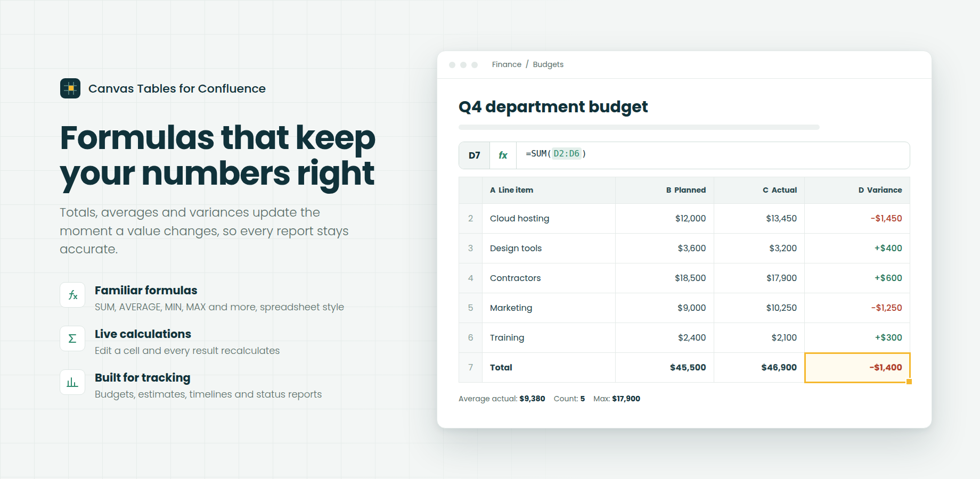Viewport: 980px width, 479px height.
Task: Click the fill handle on selected cell D7
Action: tap(909, 382)
